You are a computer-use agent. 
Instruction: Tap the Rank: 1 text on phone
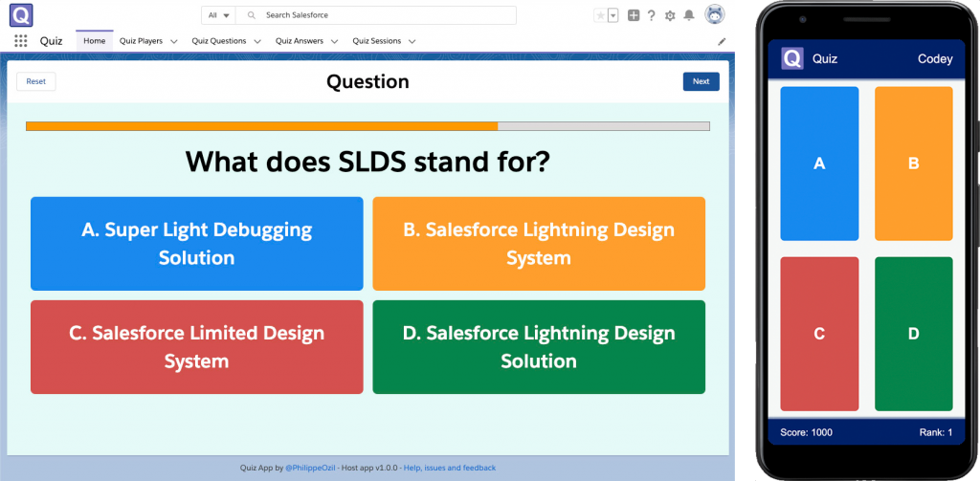point(936,432)
